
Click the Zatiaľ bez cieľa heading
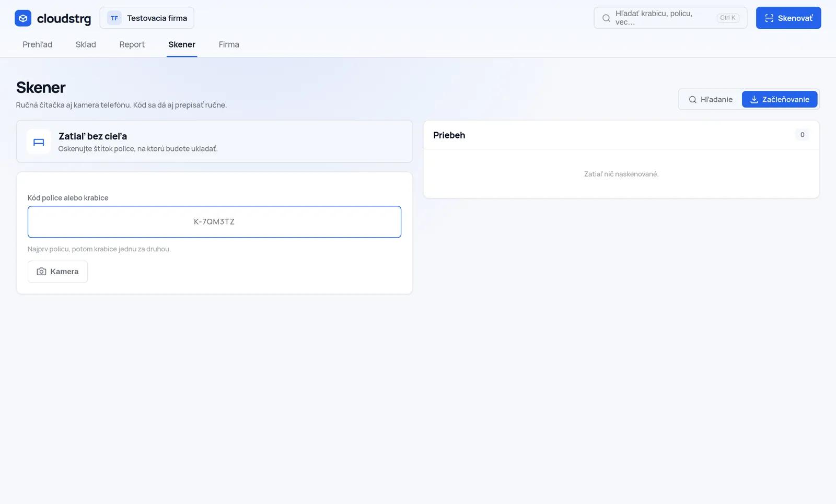pos(92,136)
